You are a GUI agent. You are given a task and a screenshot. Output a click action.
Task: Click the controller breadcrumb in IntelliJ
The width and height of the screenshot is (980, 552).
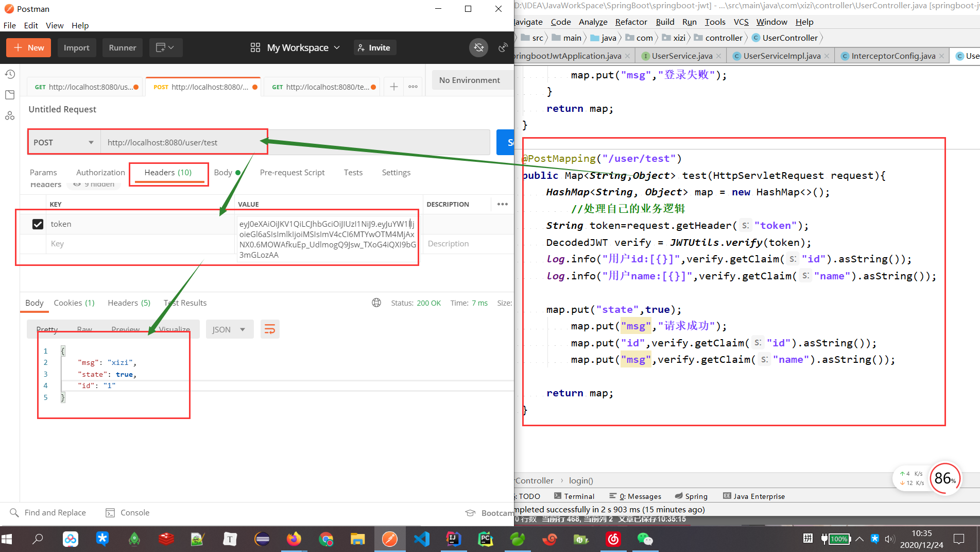point(719,38)
